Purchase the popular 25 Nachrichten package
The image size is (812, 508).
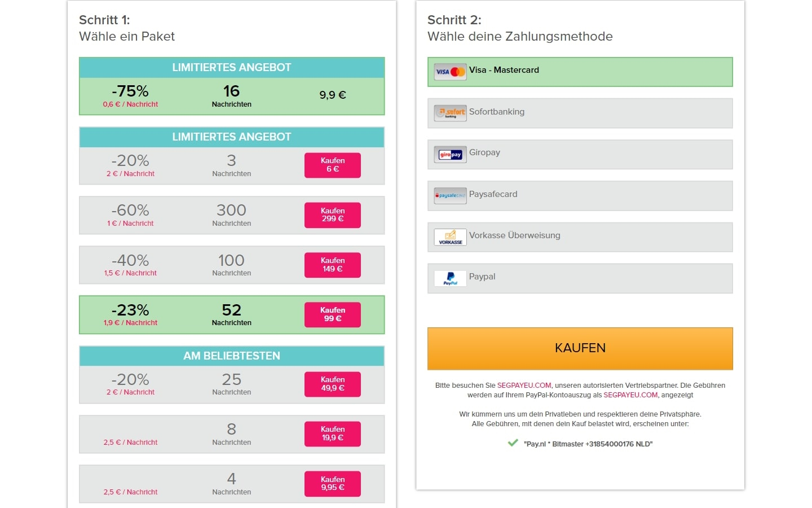(x=333, y=384)
